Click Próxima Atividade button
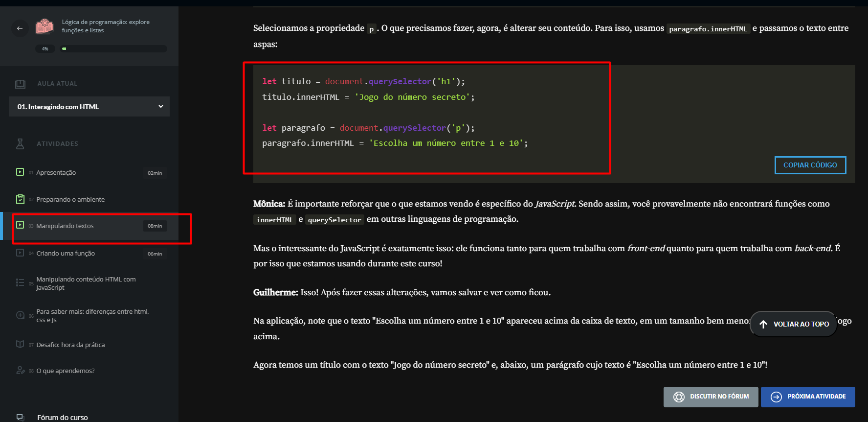This screenshot has height=422, width=868. pos(808,397)
